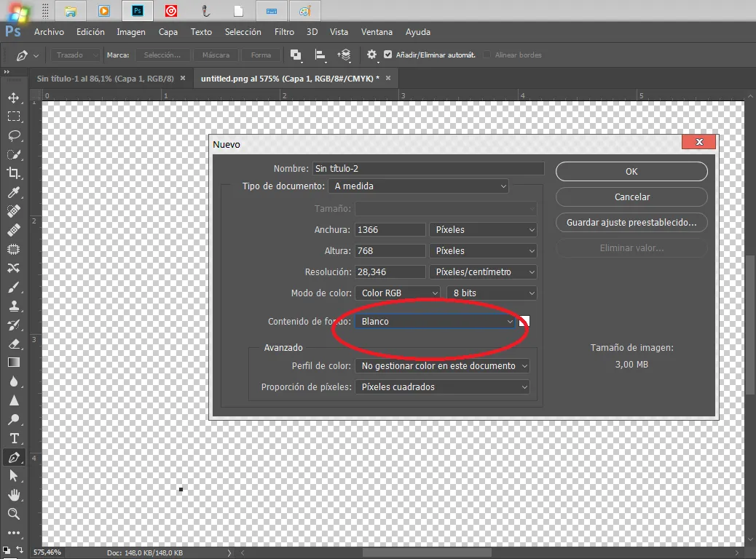Select the Gradient tool
Image resolution: width=756 pixels, height=559 pixels.
[14, 362]
